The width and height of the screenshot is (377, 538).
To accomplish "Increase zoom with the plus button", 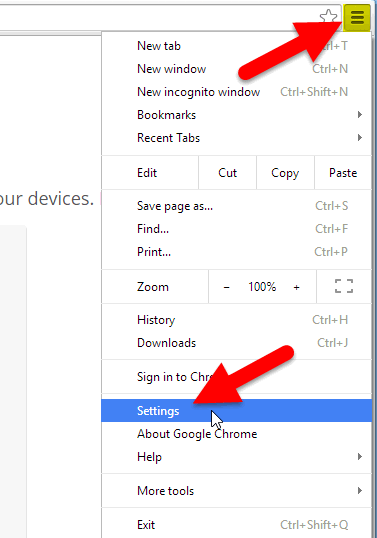I will (296, 287).
